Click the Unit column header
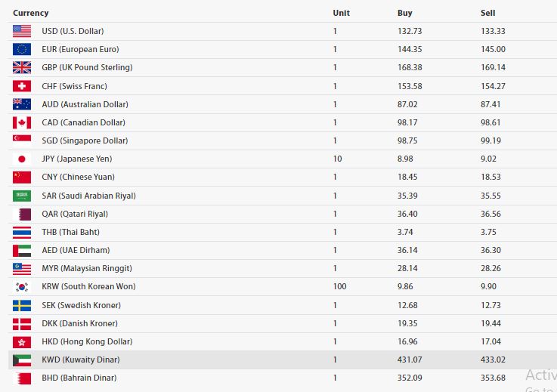This screenshot has width=557, height=392. [x=341, y=13]
